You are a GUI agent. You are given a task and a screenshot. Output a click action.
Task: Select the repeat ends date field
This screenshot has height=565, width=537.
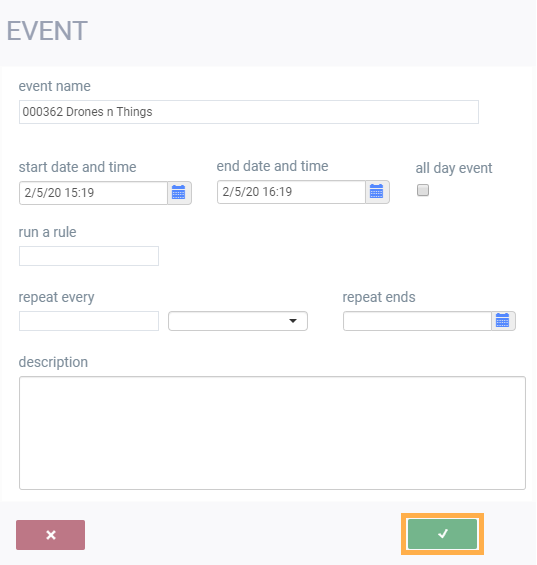pos(417,321)
